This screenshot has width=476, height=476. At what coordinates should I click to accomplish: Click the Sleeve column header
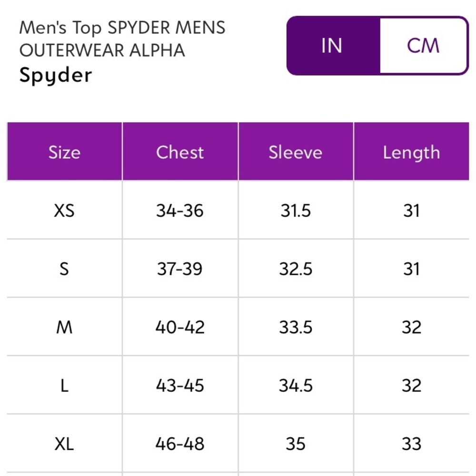pyautogui.click(x=295, y=152)
